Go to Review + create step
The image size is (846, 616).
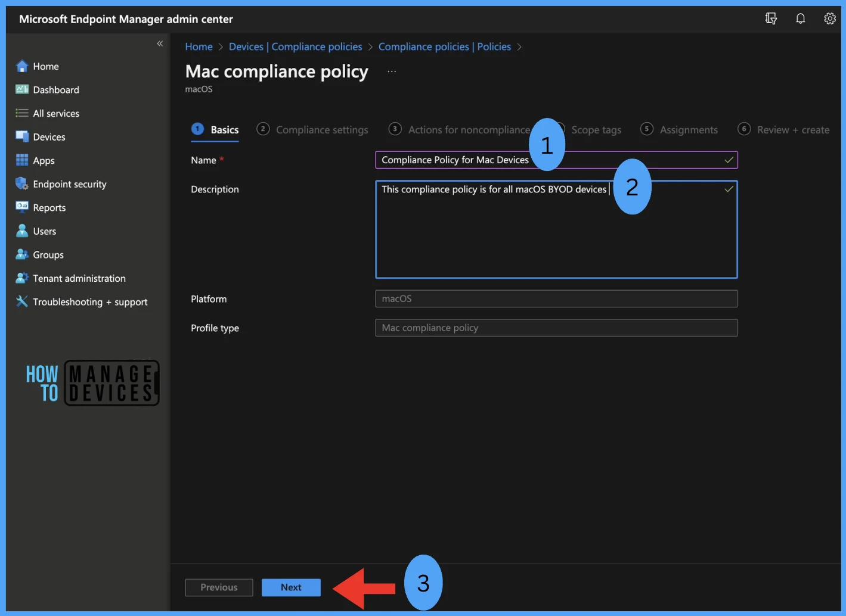pos(783,129)
